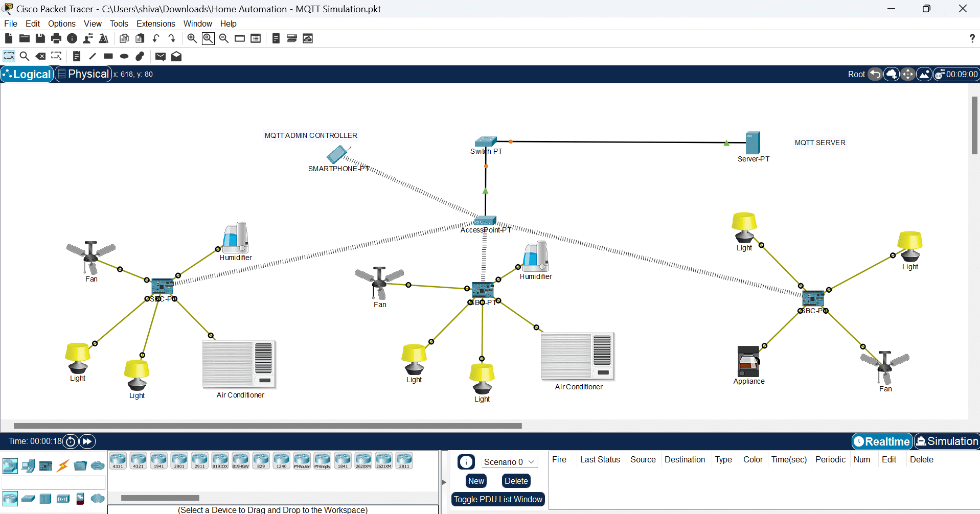Viewport: 980px width, 514px height.
Task: Sort by the Last Status column header
Action: click(600, 459)
